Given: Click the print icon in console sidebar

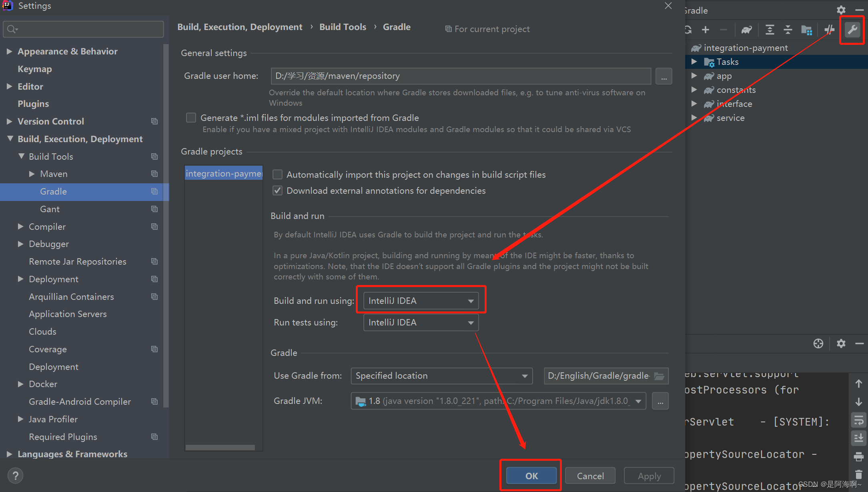Looking at the screenshot, I should (858, 456).
